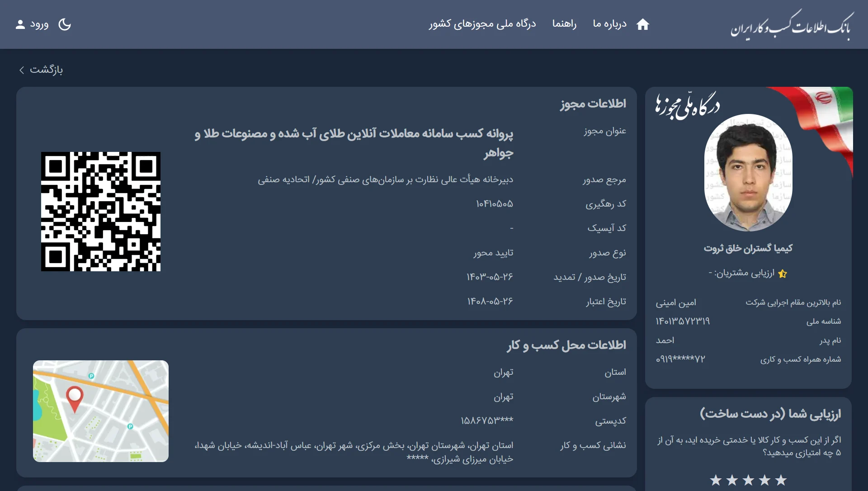
Task: Click the تایید مجوز issue type value
Action: pyautogui.click(x=493, y=253)
